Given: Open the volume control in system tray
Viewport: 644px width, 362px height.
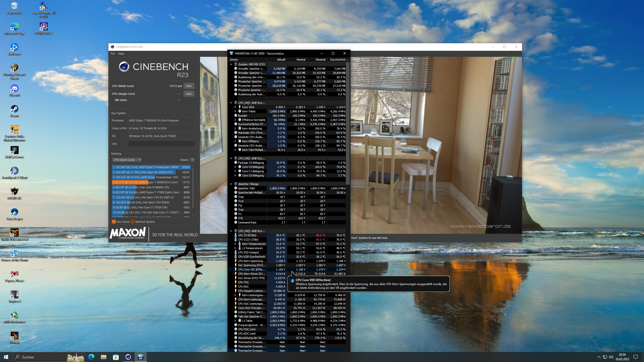Looking at the screenshot, I should coord(611,357).
